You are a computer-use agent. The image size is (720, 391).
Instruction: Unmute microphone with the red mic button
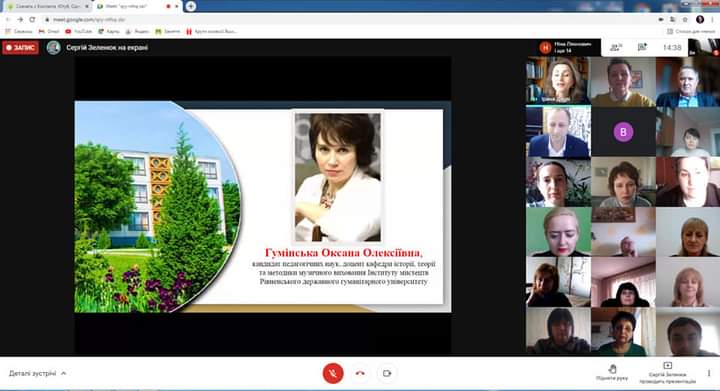(x=333, y=374)
